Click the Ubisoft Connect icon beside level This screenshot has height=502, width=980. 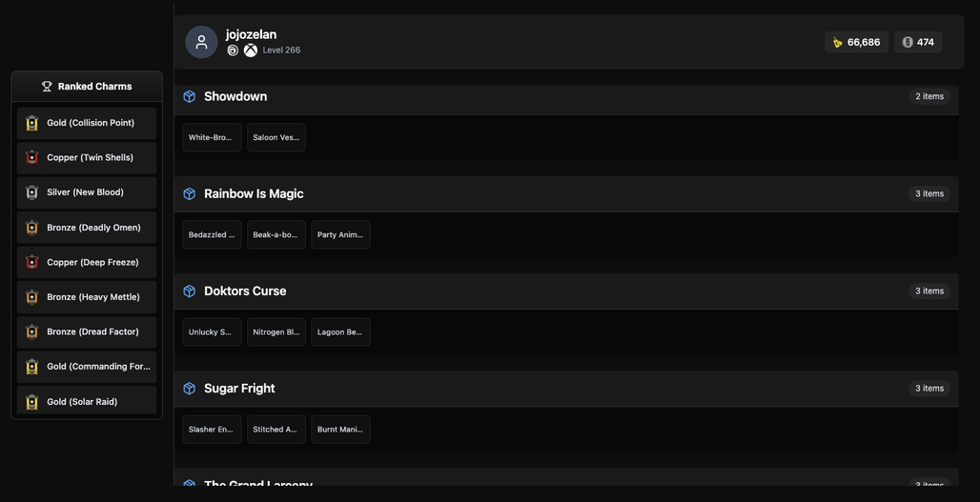tap(233, 50)
